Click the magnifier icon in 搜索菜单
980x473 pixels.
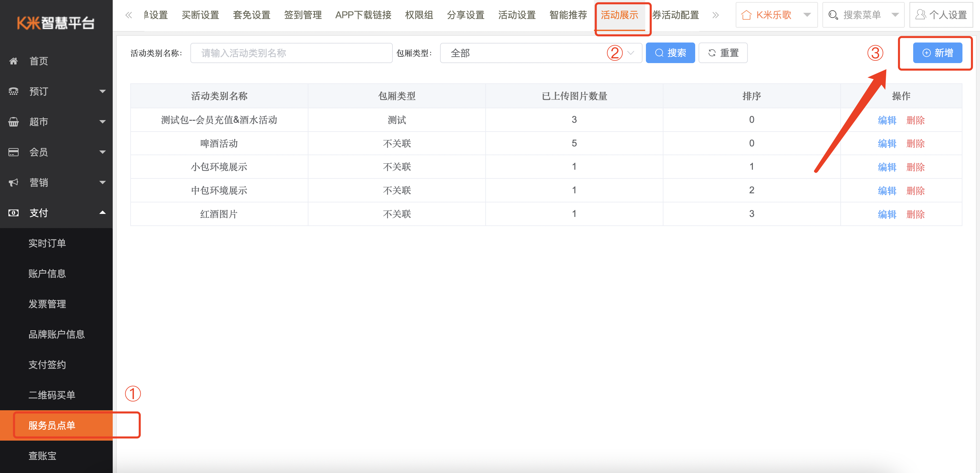[x=833, y=15]
